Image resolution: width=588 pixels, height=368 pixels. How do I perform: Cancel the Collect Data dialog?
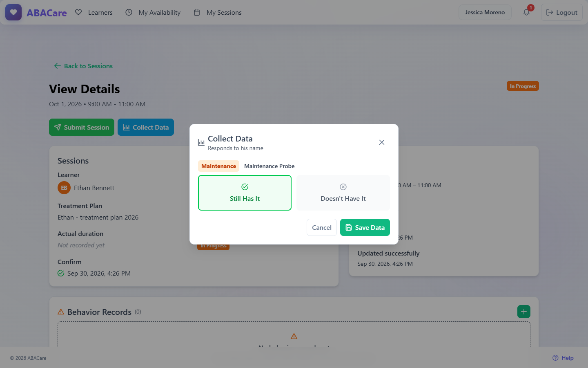[322, 227]
